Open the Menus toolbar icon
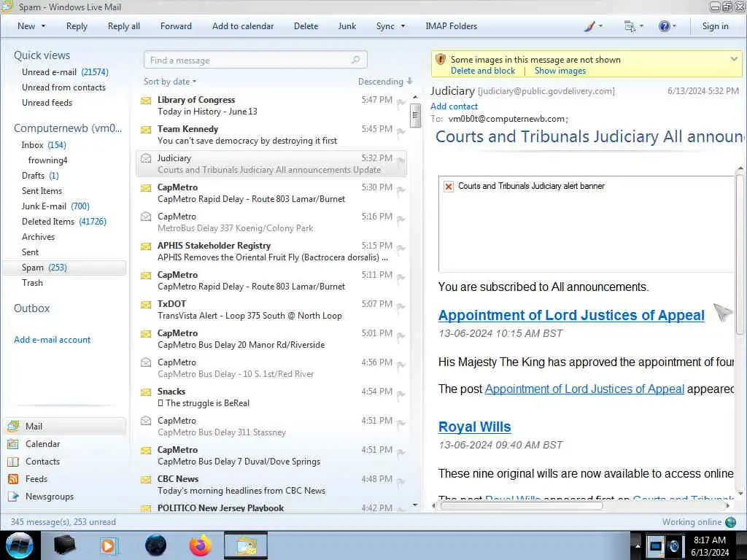747x560 pixels. pos(630,26)
